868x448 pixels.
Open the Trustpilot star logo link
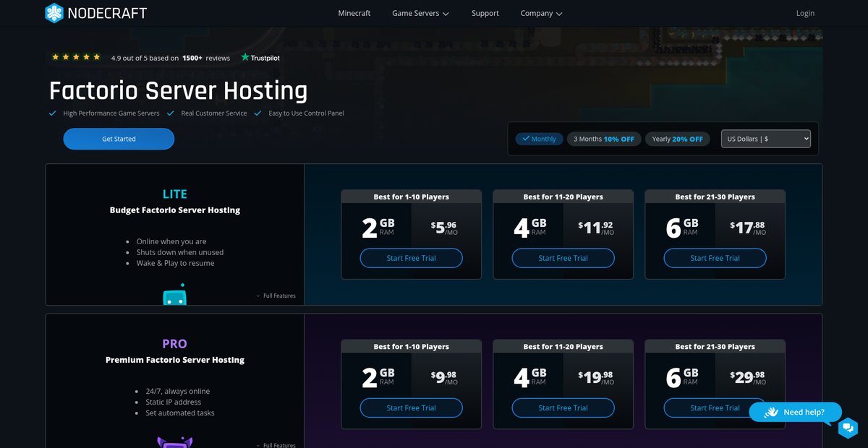pos(260,58)
